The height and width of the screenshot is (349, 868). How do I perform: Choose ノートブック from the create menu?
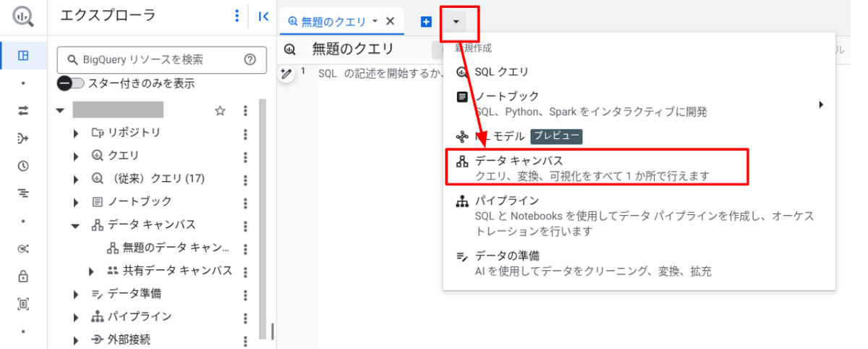(x=639, y=104)
